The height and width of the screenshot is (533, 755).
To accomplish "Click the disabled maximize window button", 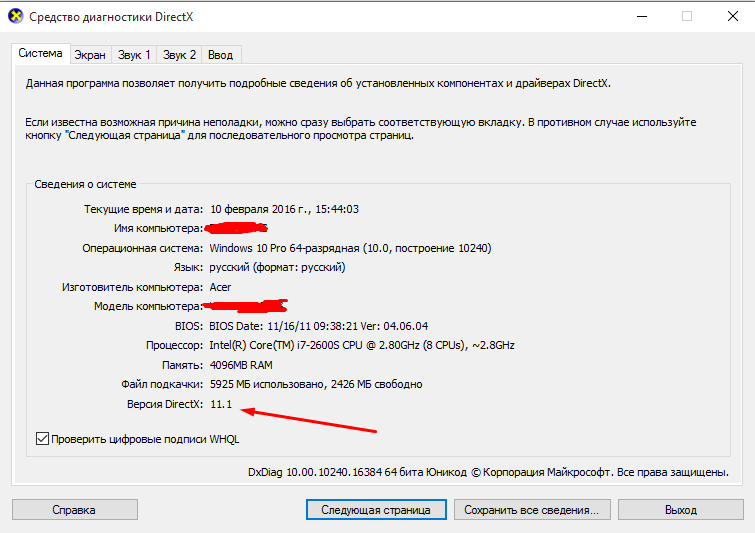I will pyautogui.click(x=687, y=17).
